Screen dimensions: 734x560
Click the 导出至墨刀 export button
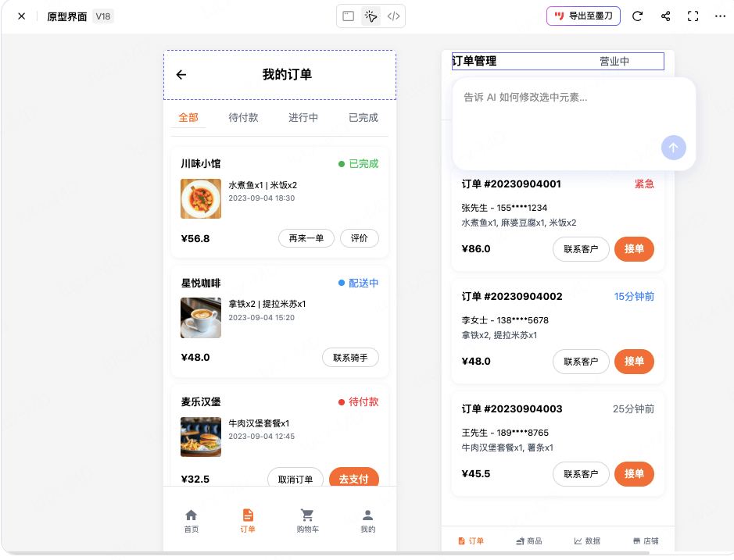click(x=583, y=16)
